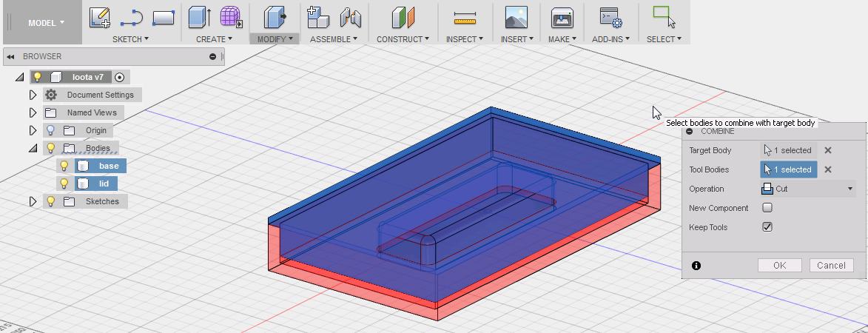Screen dimensions: 868x333
Task: Collapse browser panel with double-arrow icon
Action: (10, 56)
